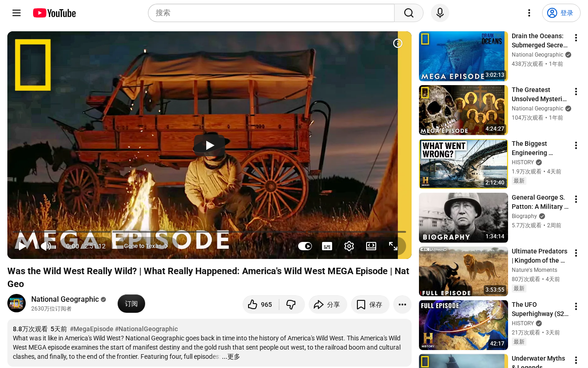Like the video (965 likes)
The image size is (588, 368).
pyautogui.click(x=260, y=305)
